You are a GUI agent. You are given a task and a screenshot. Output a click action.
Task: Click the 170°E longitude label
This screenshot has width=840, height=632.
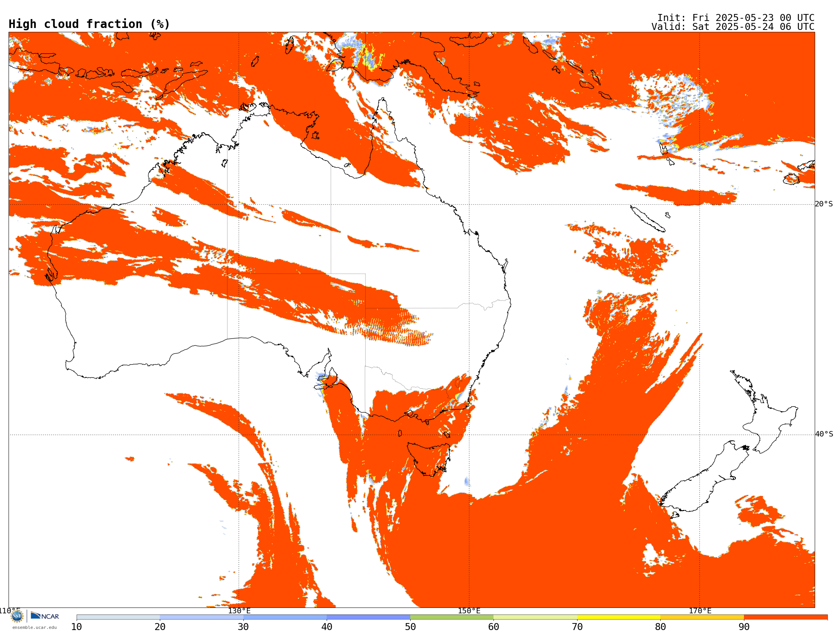[700, 611]
